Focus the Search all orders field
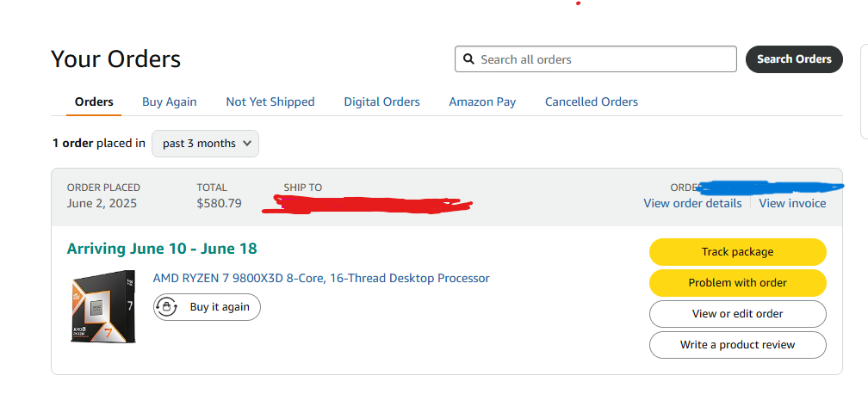 [596, 59]
